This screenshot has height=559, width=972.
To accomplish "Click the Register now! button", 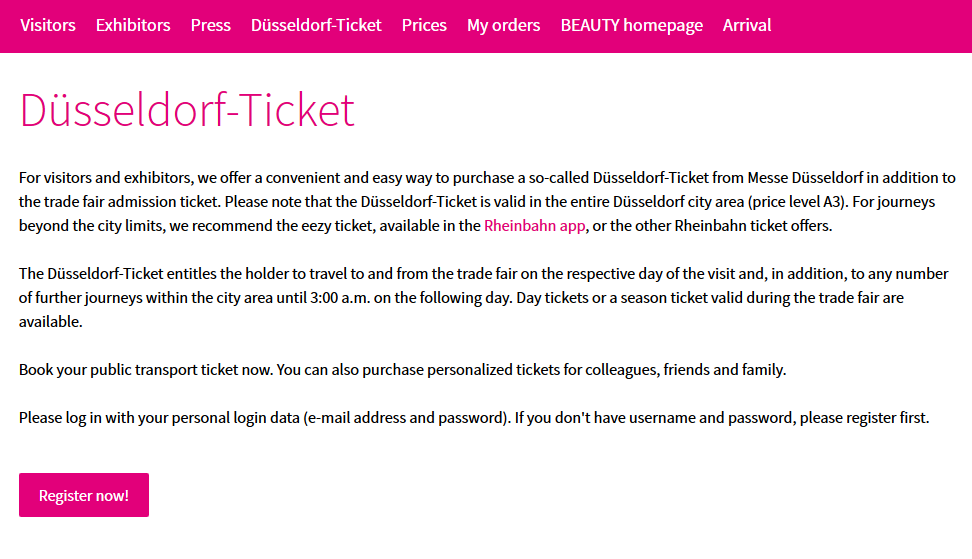I will pos(84,495).
